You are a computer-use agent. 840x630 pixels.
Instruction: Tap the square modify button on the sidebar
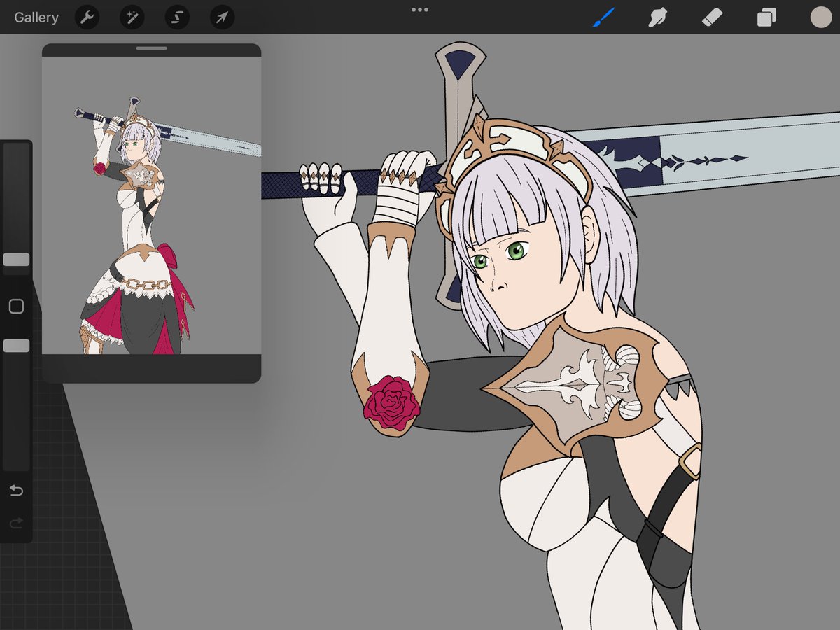click(x=16, y=307)
